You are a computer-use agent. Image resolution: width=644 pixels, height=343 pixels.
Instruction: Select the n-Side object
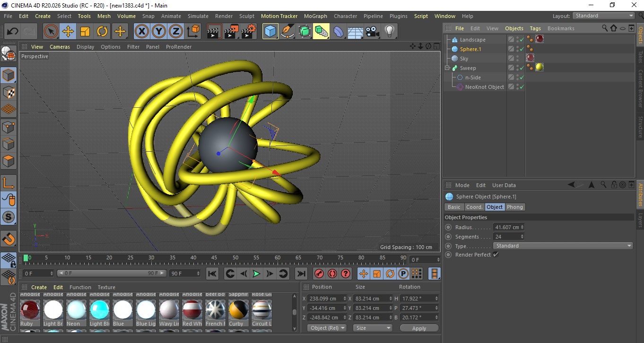click(x=473, y=77)
